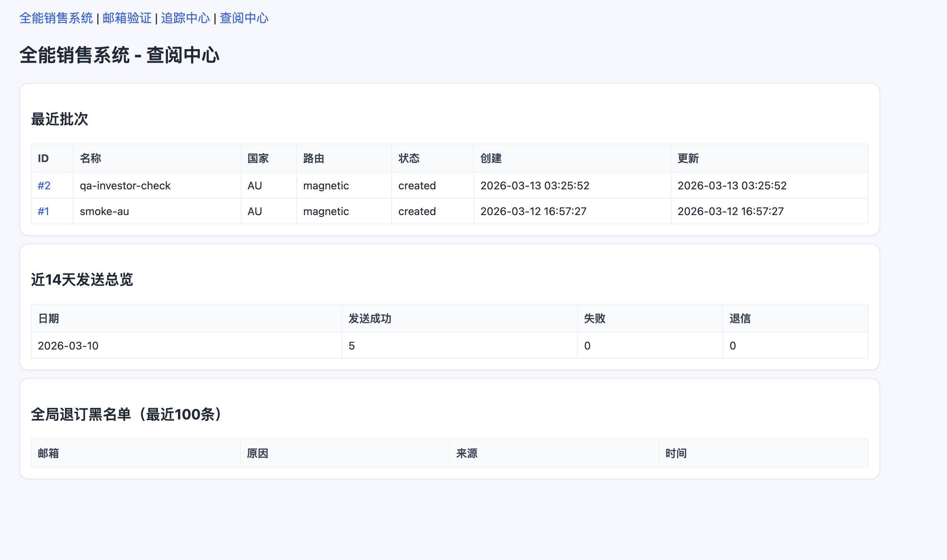This screenshot has width=947, height=560.
Task: Click the 更新 column header
Action: pos(688,158)
